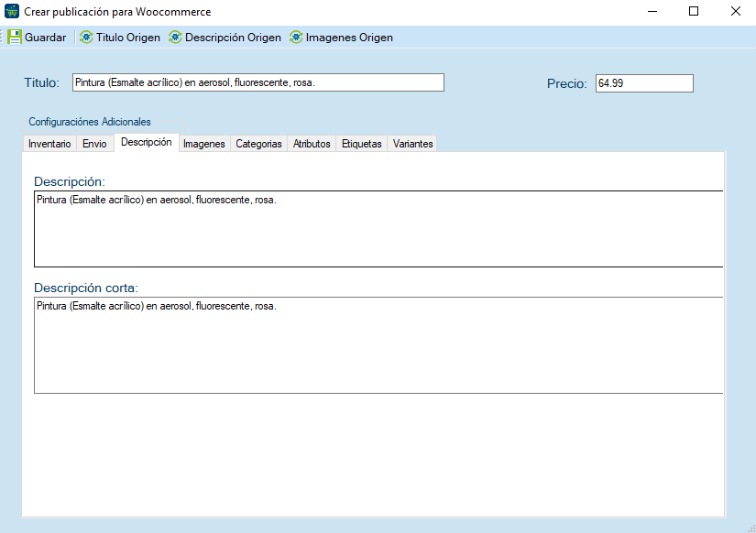
Task: Click the Woocommerce app icon in title bar
Action: 12,11
